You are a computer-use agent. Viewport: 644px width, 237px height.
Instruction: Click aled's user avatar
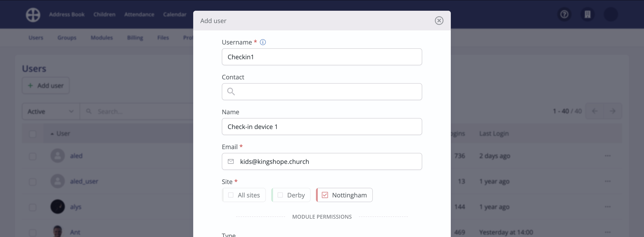tap(57, 156)
